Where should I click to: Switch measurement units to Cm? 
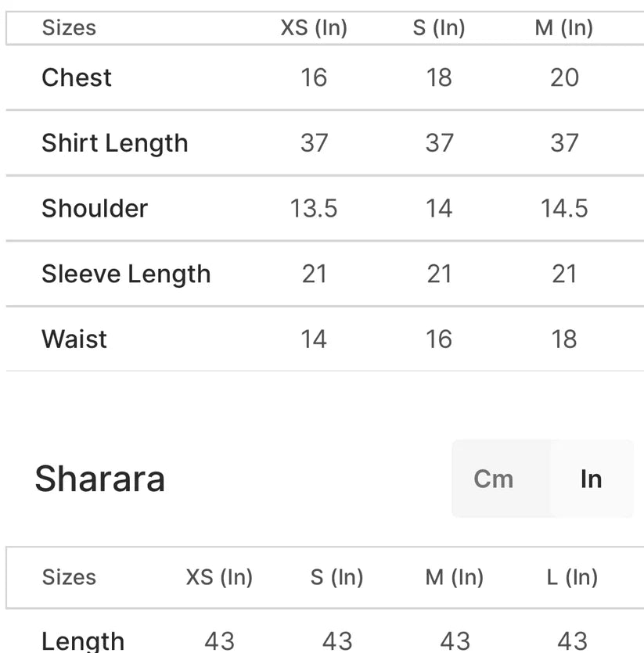tap(494, 479)
